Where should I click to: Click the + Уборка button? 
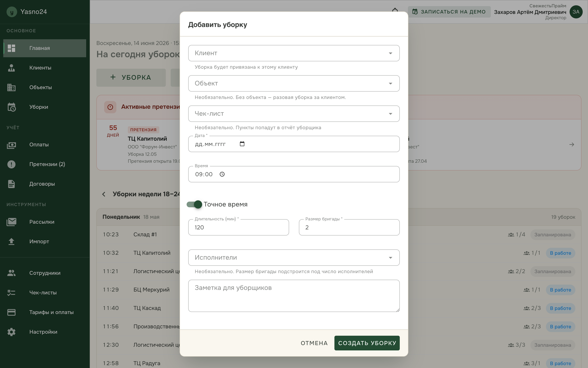[x=131, y=77]
